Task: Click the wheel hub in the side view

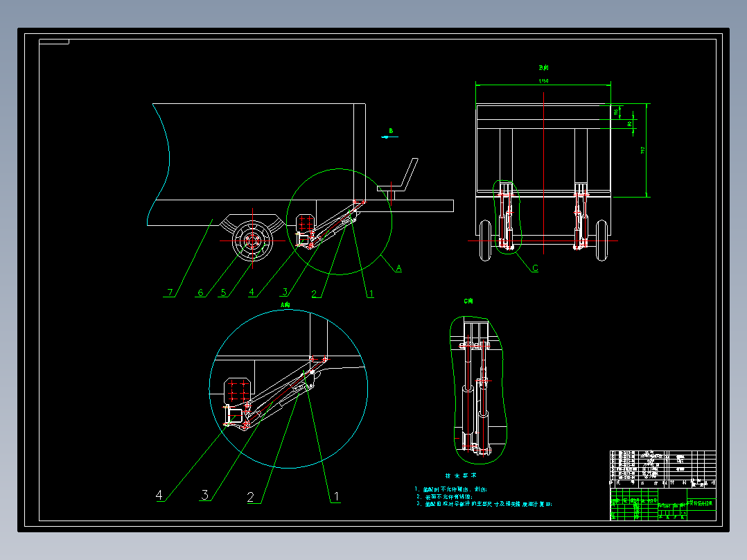Action: coord(252,240)
